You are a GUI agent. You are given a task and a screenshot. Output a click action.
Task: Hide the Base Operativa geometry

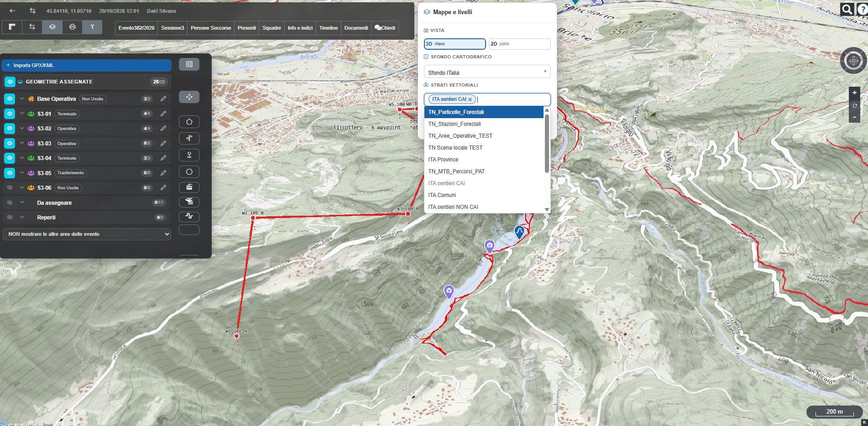pyautogui.click(x=10, y=99)
